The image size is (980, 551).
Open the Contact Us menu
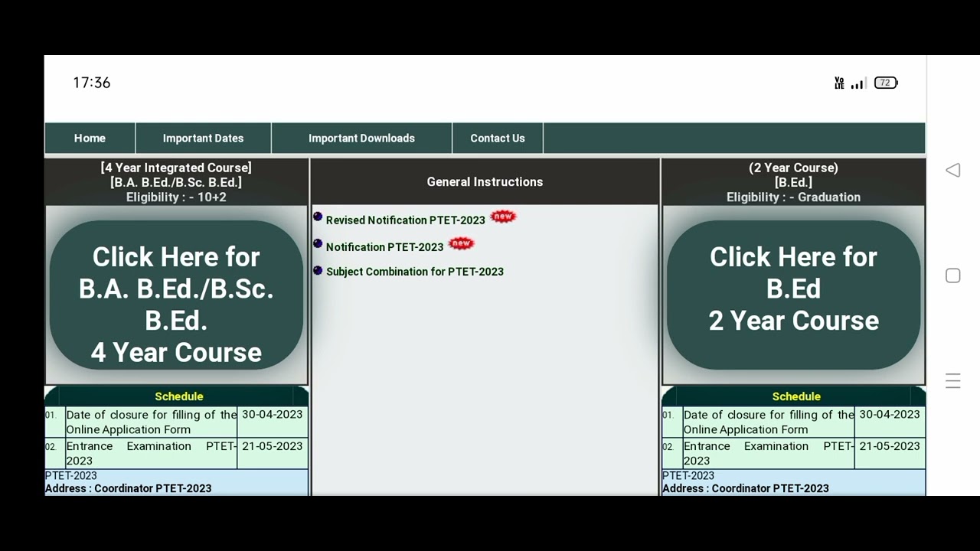(498, 139)
